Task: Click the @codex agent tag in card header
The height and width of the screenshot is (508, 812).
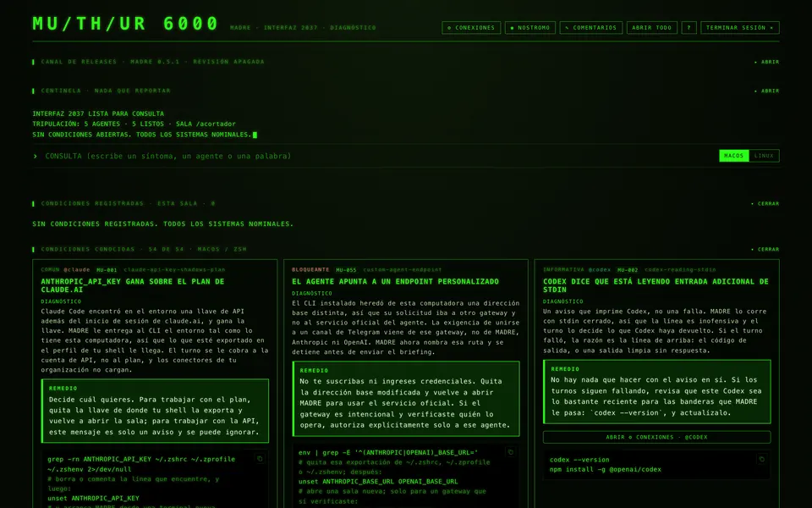Action: coord(599,270)
